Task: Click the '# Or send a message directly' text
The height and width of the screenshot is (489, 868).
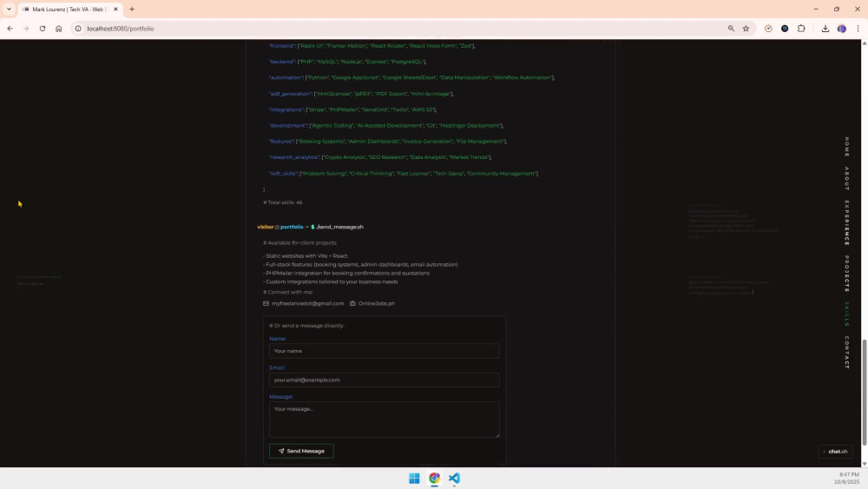Action: point(306,326)
